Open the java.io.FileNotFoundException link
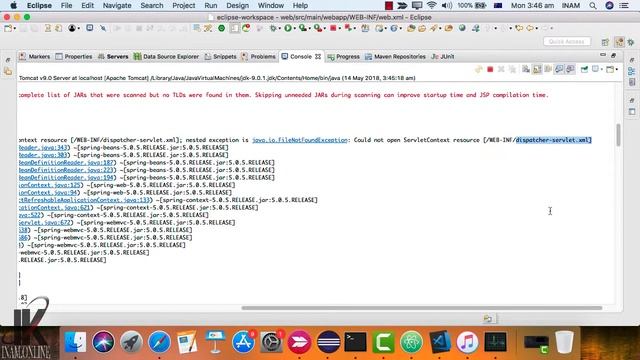 pyautogui.click(x=300, y=140)
